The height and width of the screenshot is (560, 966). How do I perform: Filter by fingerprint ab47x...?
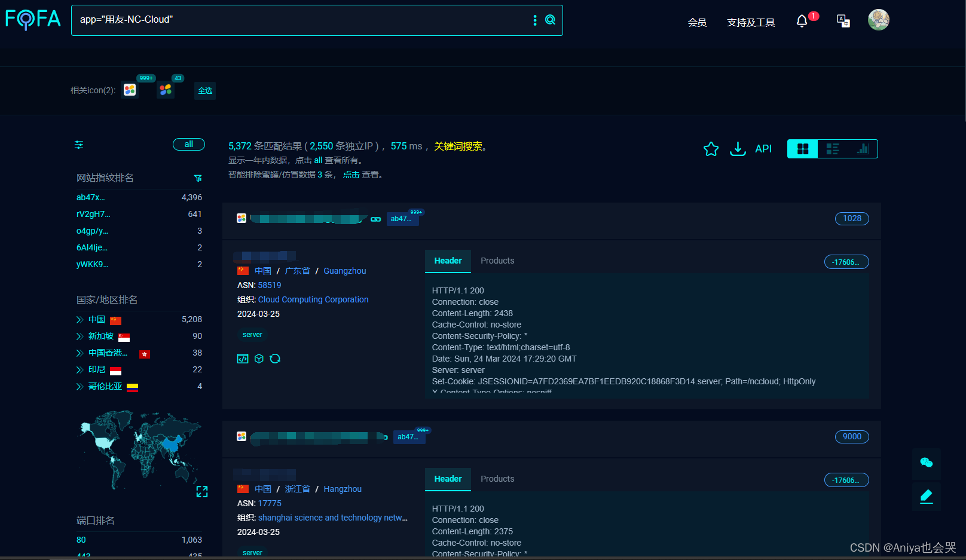91,197
